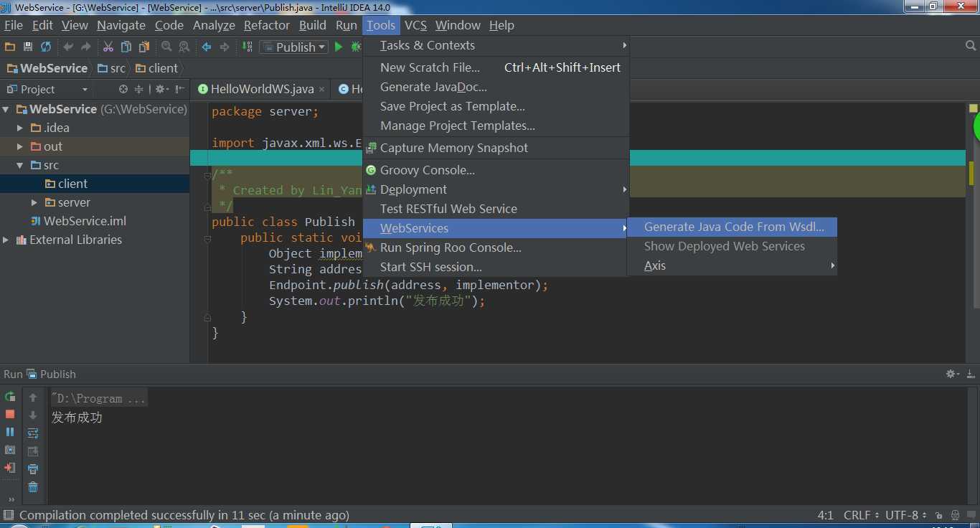This screenshot has width=980, height=528.
Task: Click the Paste clipboard icon
Action: point(144,47)
